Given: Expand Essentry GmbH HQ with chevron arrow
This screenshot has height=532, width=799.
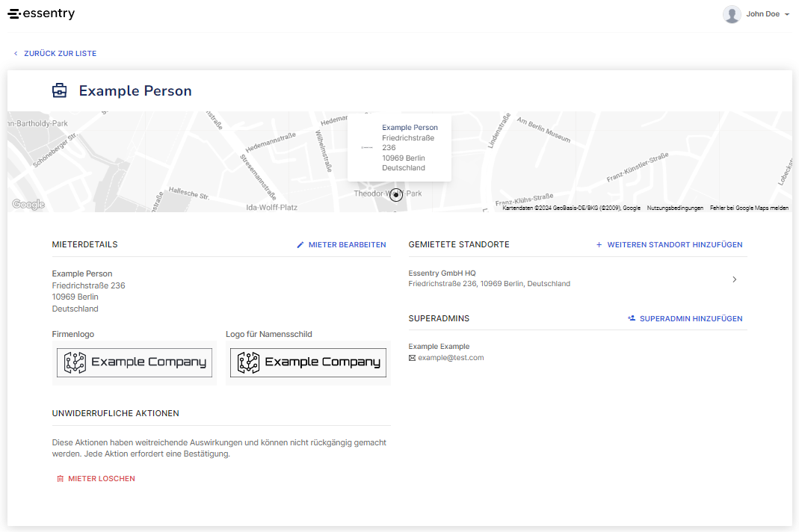Looking at the screenshot, I should [734, 279].
